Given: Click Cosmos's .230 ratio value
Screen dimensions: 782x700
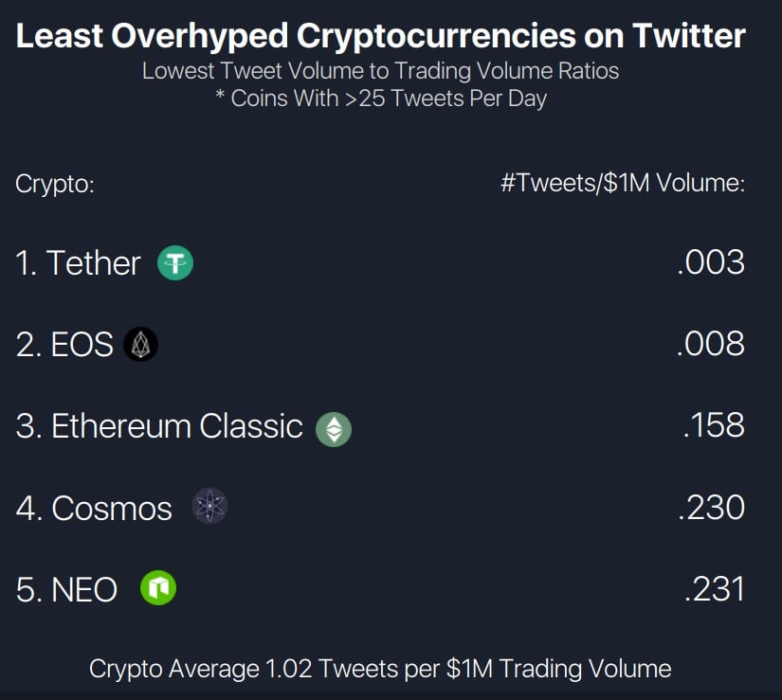Looking at the screenshot, I should pyautogui.click(x=711, y=508).
